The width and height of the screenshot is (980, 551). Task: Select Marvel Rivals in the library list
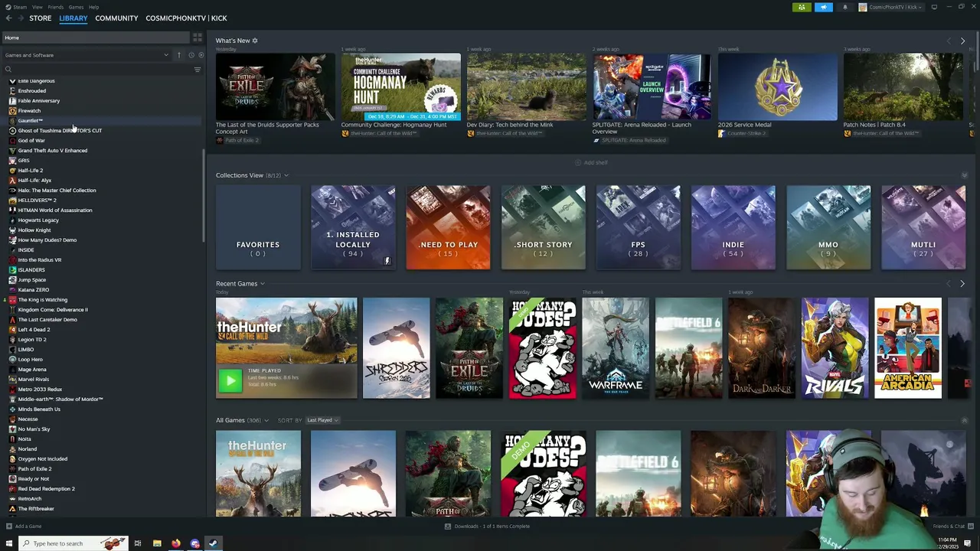33,379
